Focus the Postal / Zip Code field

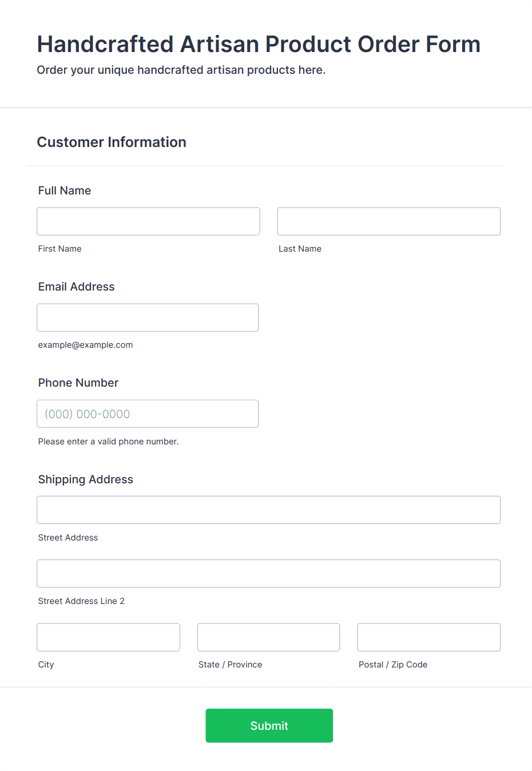pos(429,637)
